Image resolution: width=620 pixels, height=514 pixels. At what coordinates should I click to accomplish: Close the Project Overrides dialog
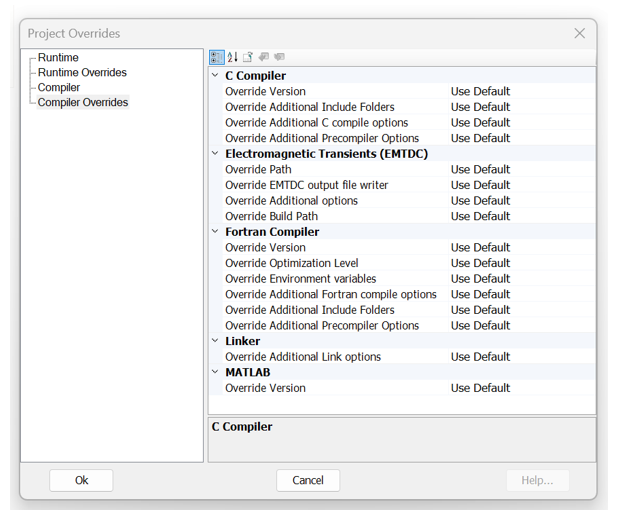click(x=579, y=33)
